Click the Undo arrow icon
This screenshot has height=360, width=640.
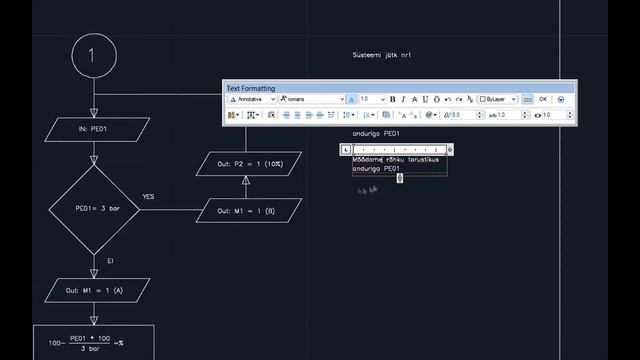pyautogui.click(x=448, y=99)
